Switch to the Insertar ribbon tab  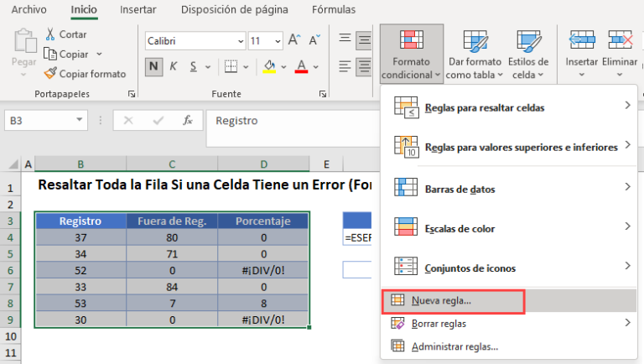[x=138, y=9]
